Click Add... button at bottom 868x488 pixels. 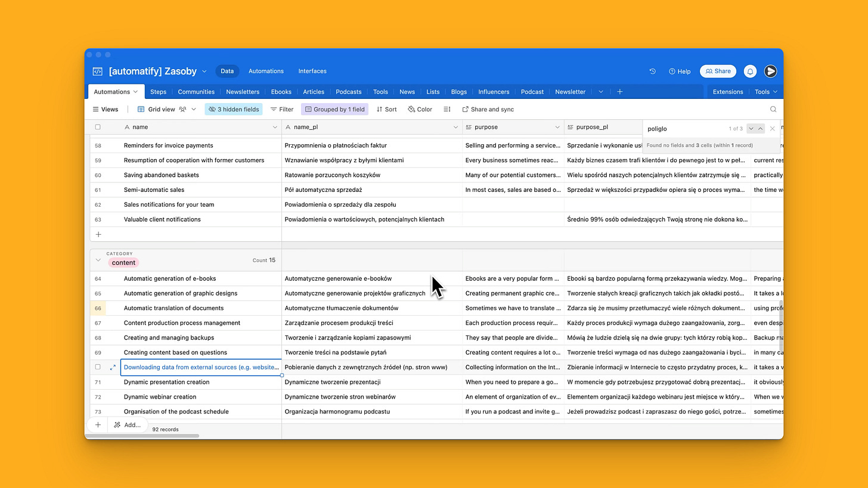tap(127, 425)
